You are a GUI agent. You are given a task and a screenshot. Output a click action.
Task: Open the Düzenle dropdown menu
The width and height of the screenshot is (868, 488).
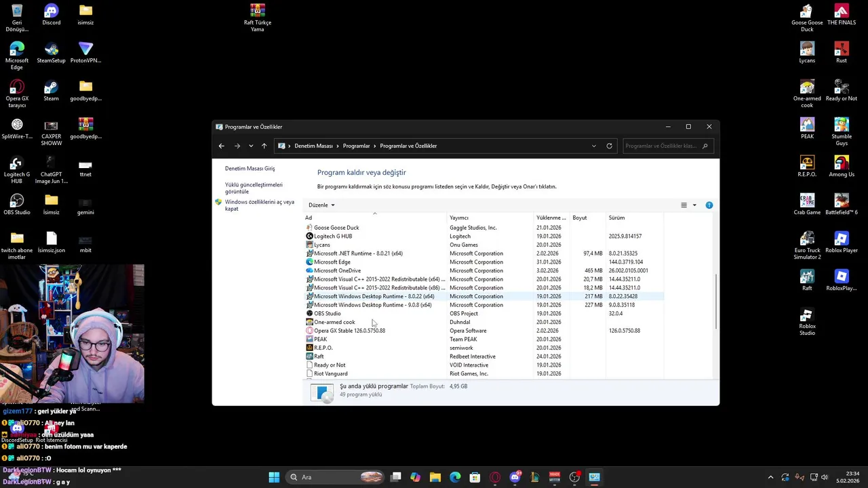tap(321, 205)
